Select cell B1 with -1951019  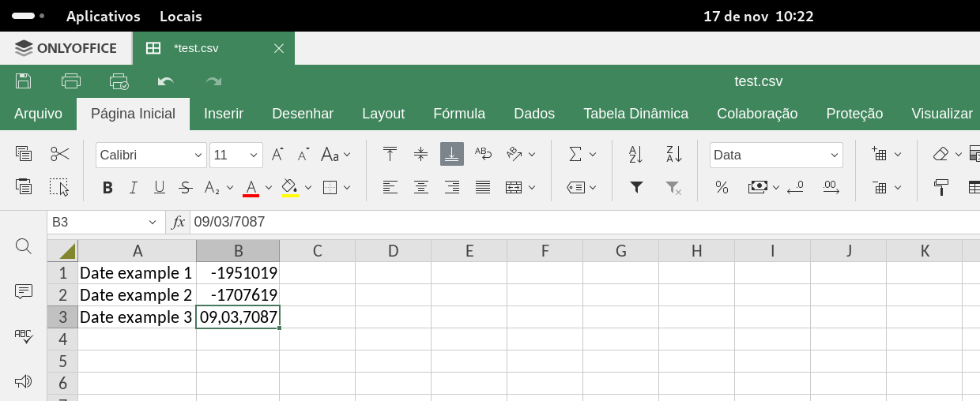pyautogui.click(x=238, y=273)
